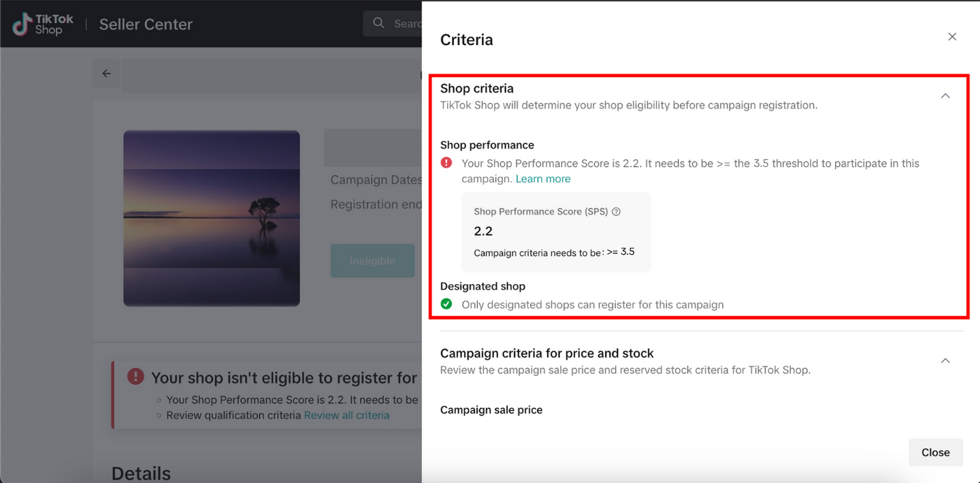Click the Ineligible button
980x483 pixels.
pos(372,261)
